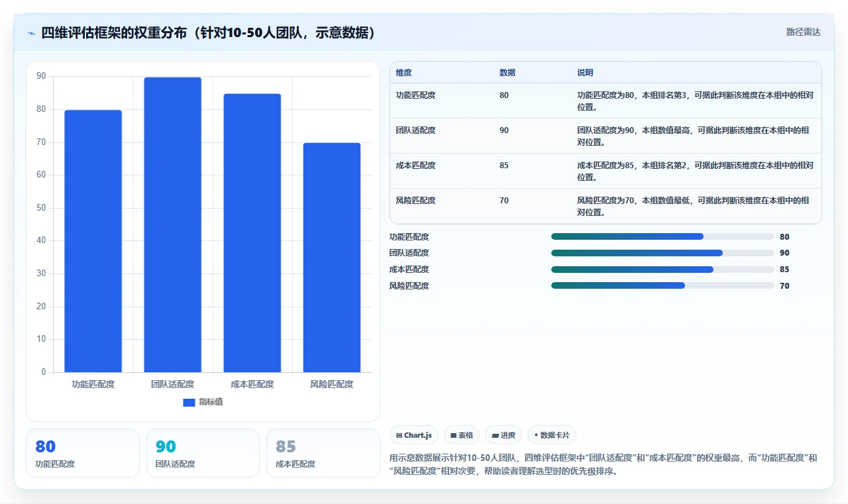
Task: Click the 风险匹配度 label beside progress bars
Action: (409, 286)
